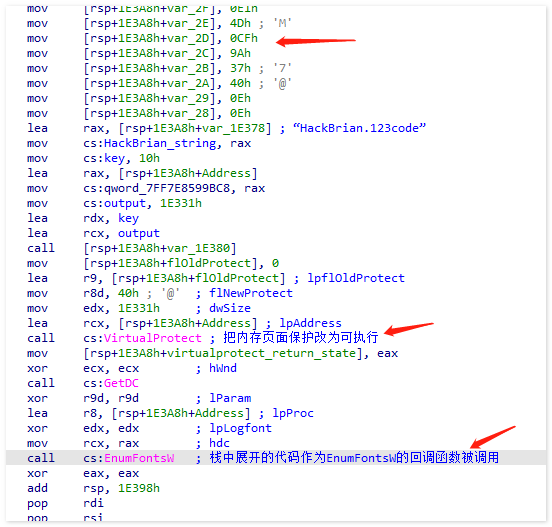552x527 pixels.
Task: Select the call var_1E380 instruction
Action: 132,248
